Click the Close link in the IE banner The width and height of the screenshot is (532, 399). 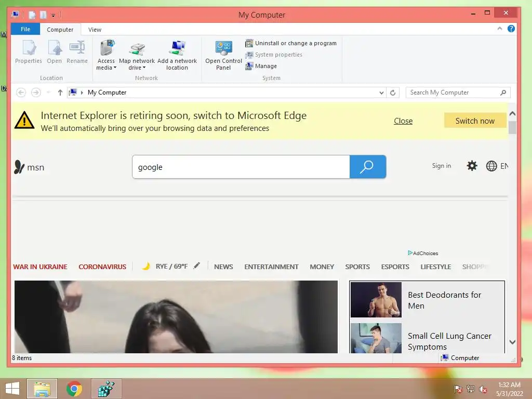point(403,121)
